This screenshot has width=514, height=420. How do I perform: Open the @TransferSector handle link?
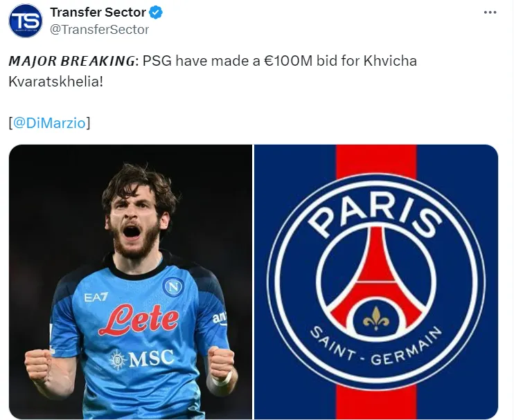pos(100,30)
